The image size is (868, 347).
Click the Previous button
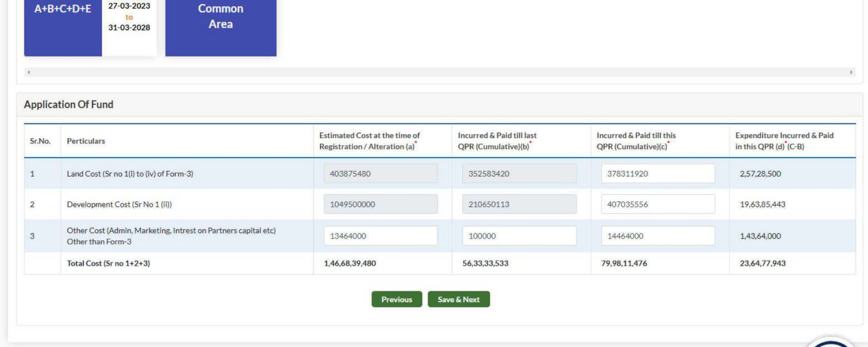(396, 299)
